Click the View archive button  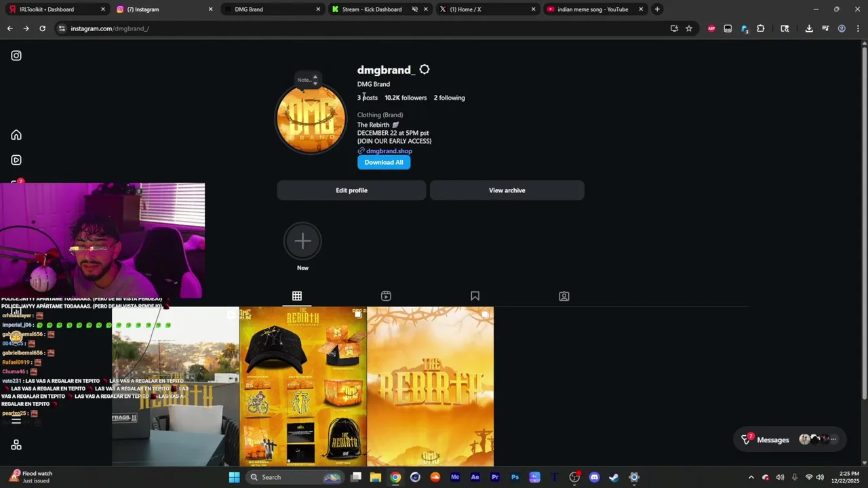click(x=507, y=190)
